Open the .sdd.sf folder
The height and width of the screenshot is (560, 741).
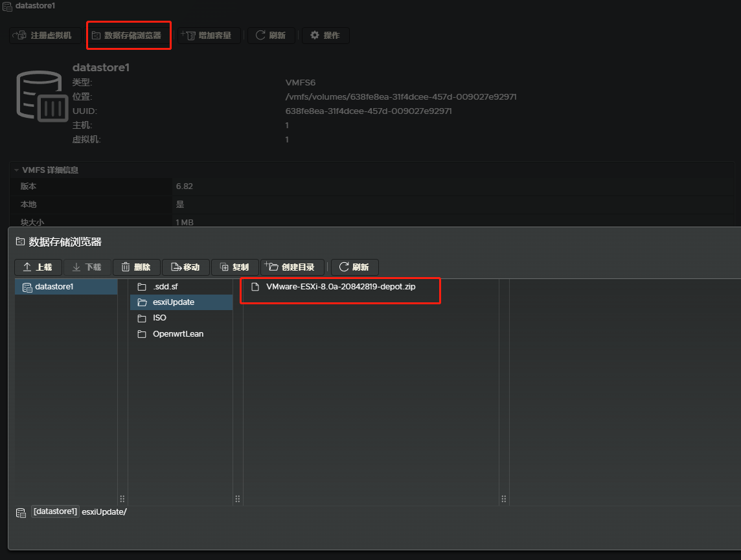[165, 287]
